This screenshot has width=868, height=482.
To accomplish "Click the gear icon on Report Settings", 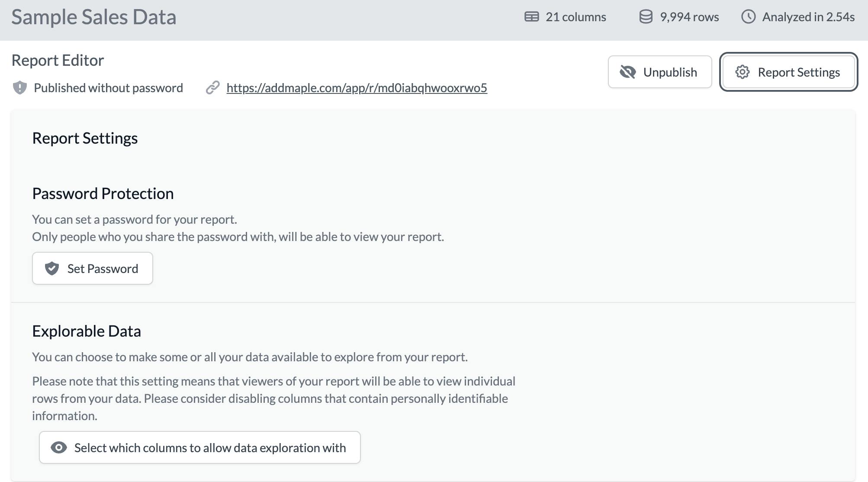I will tap(743, 72).
